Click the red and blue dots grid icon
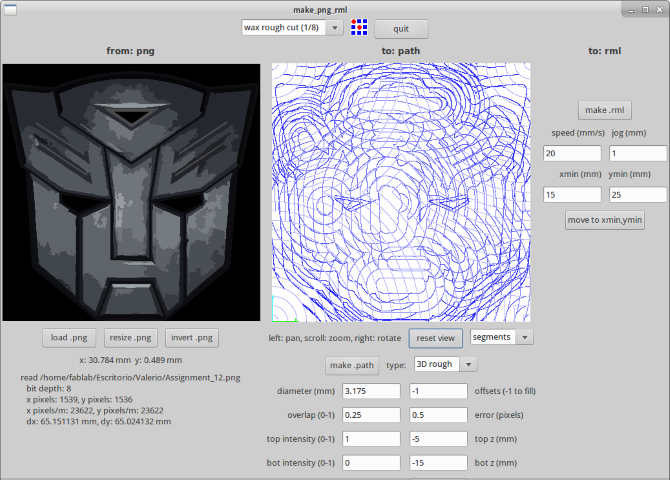Image resolution: width=670 pixels, height=480 pixels. [359, 27]
